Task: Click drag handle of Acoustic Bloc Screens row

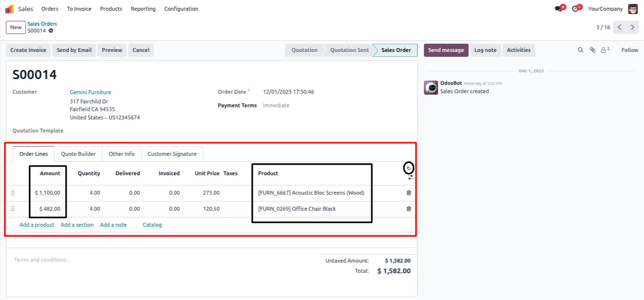Action: (13, 193)
